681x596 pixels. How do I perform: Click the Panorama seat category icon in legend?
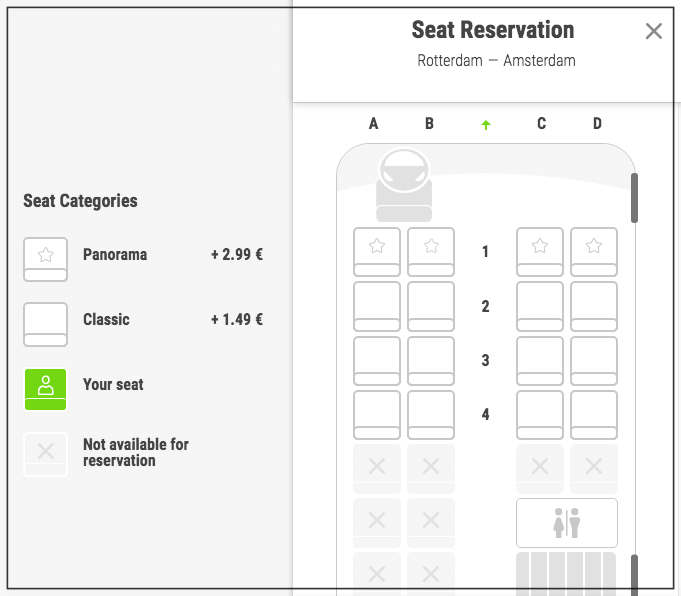pyautogui.click(x=45, y=259)
